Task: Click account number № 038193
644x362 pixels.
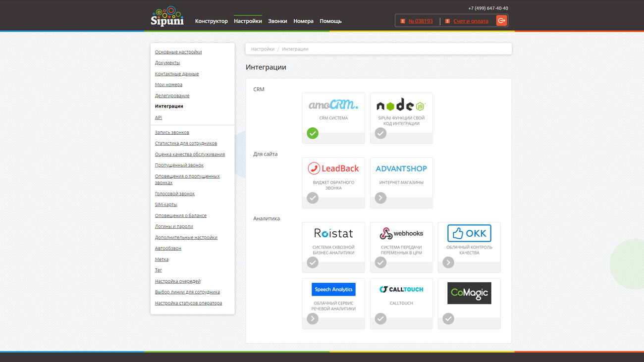Action: click(420, 21)
